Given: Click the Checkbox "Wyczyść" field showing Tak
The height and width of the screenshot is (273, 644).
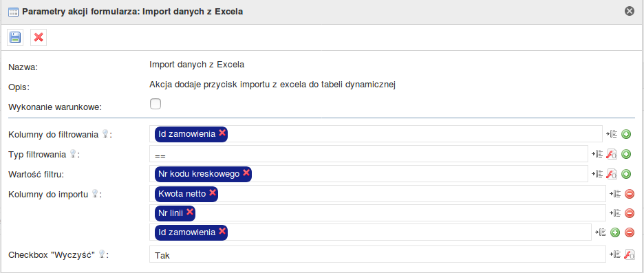Looking at the screenshot, I should pyautogui.click(x=378, y=254).
